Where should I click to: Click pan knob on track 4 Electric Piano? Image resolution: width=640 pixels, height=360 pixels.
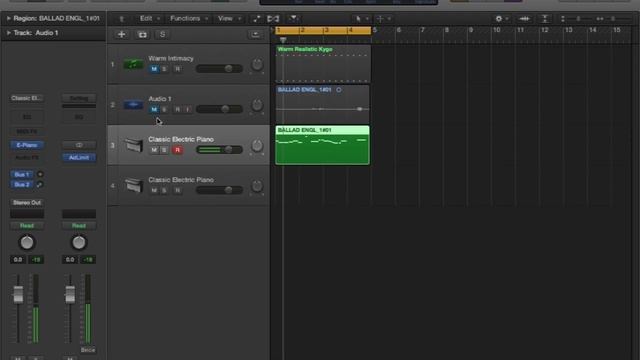(257, 186)
